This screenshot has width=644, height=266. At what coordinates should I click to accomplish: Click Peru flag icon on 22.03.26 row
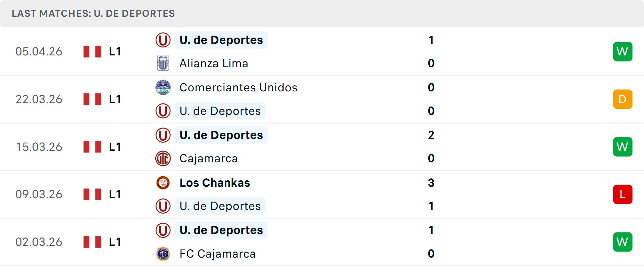pos(92,99)
